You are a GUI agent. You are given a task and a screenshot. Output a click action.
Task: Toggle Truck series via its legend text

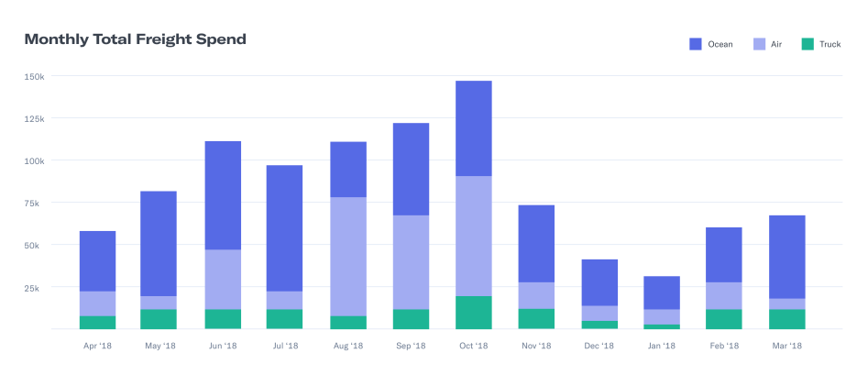tap(830, 44)
